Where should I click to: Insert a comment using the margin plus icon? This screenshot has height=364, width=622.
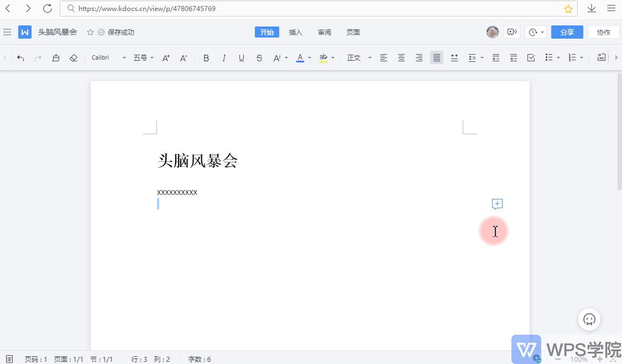(497, 204)
